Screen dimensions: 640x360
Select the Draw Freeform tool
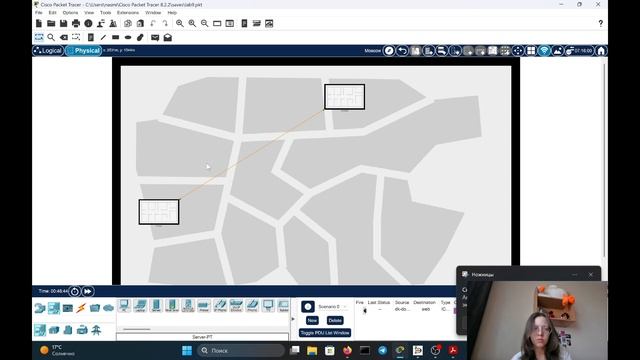(x=140, y=38)
